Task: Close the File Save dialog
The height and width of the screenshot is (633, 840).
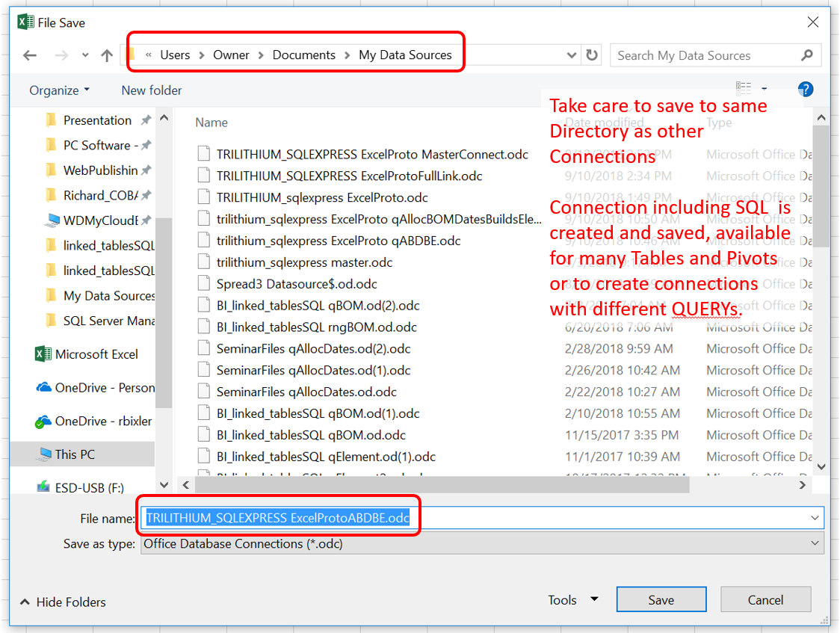Action: tap(812, 22)
